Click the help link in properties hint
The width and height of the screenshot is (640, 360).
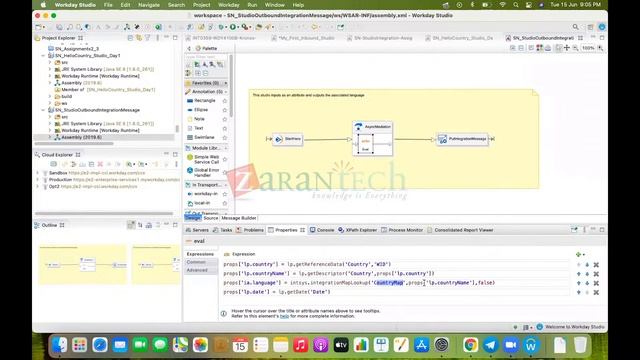point(284,316)
